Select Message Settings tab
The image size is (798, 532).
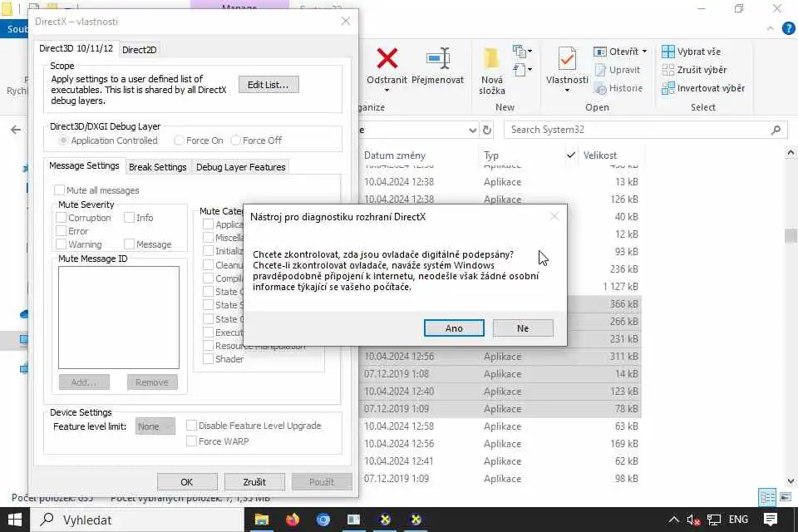pos(84,165)
